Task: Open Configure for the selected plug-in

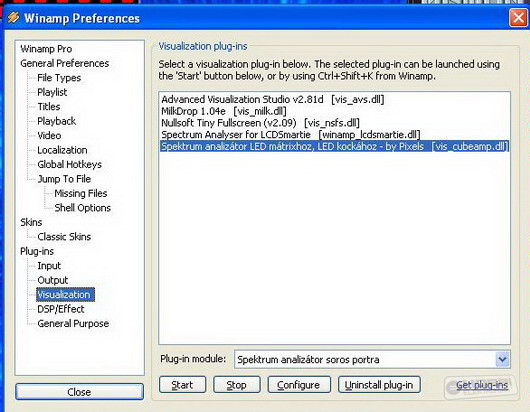Action: tap(299, 385)
